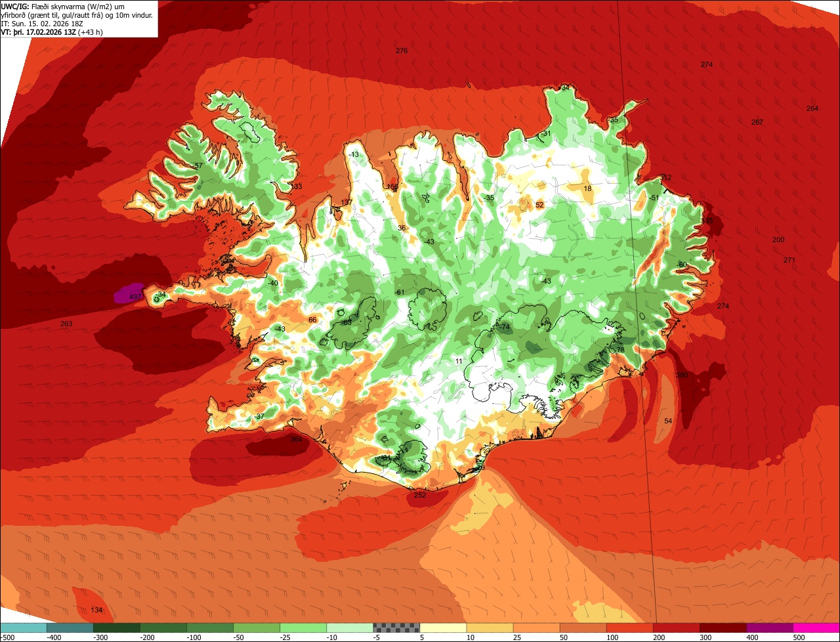
Task: Select the -50 to -25 green legend swatch
Action: (x=257, y=628)
